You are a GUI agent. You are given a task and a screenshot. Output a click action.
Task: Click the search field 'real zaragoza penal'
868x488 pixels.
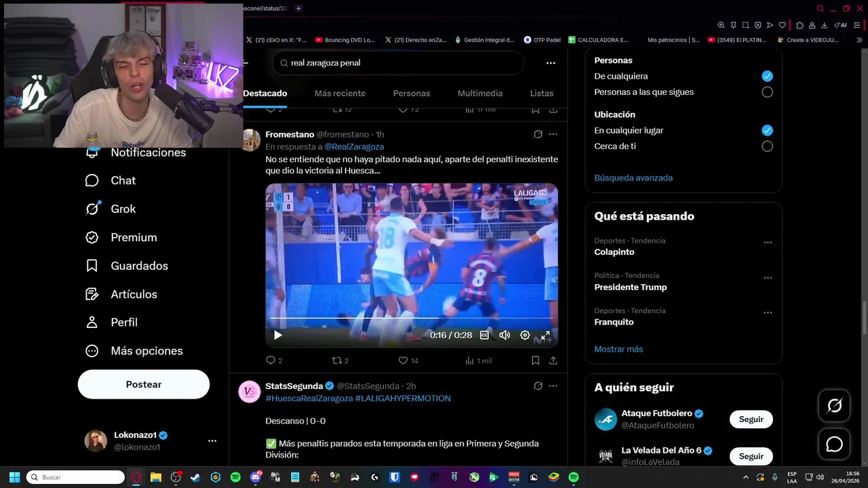click(398, 63)
